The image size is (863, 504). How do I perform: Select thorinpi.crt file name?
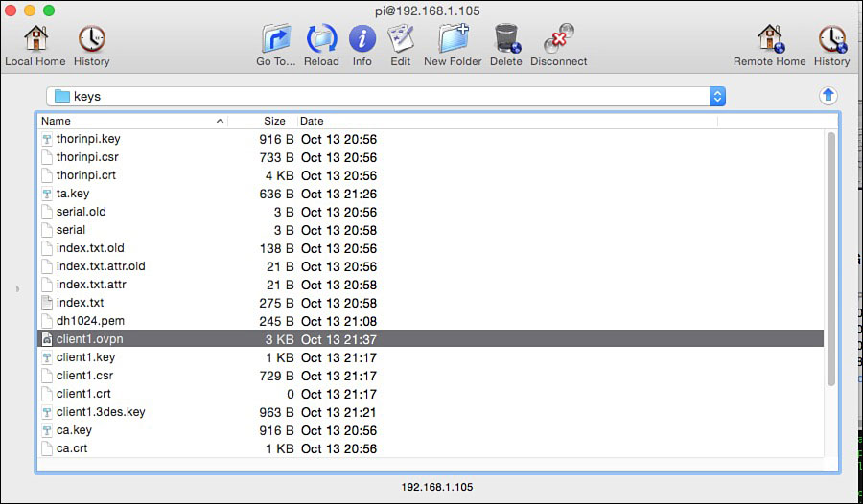(86, 175)
